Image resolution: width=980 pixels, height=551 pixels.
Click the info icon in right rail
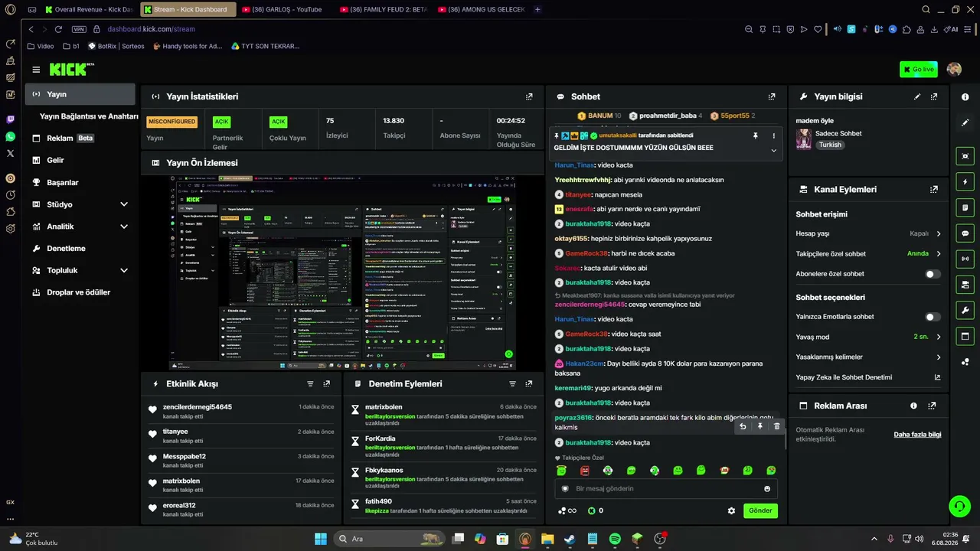pyautogui.click(x=965, y=97)
